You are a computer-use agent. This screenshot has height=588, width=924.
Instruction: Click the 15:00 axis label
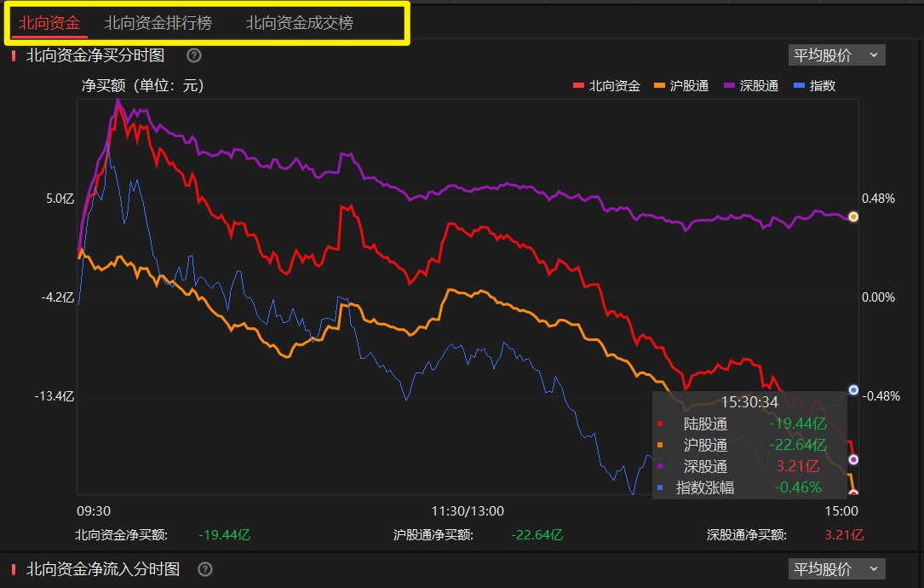pos(841,511)
